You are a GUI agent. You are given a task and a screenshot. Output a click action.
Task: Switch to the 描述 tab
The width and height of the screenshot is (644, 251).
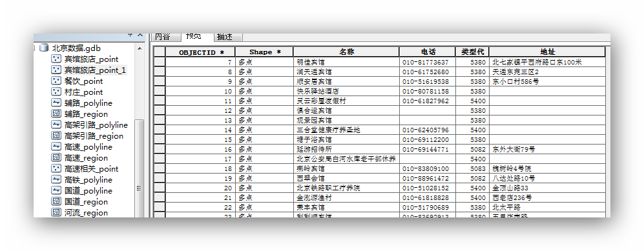[228, 37]
